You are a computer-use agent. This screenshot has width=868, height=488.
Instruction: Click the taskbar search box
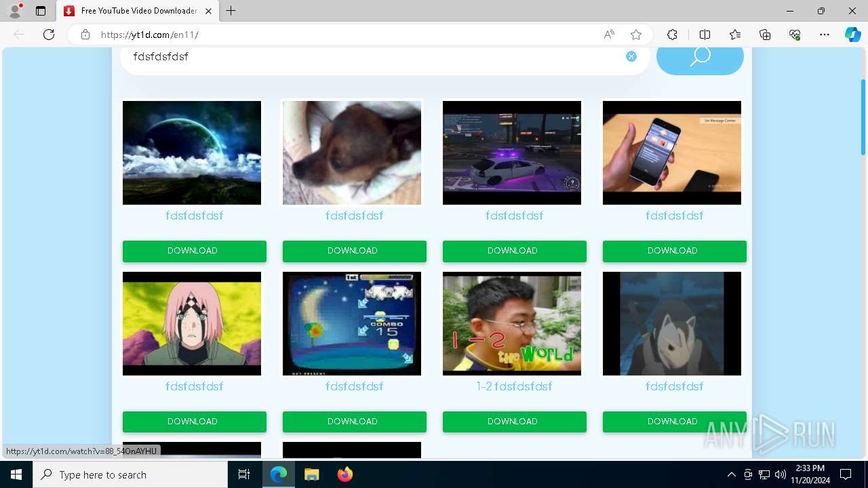pyautogui.click(x=130, y=474)
